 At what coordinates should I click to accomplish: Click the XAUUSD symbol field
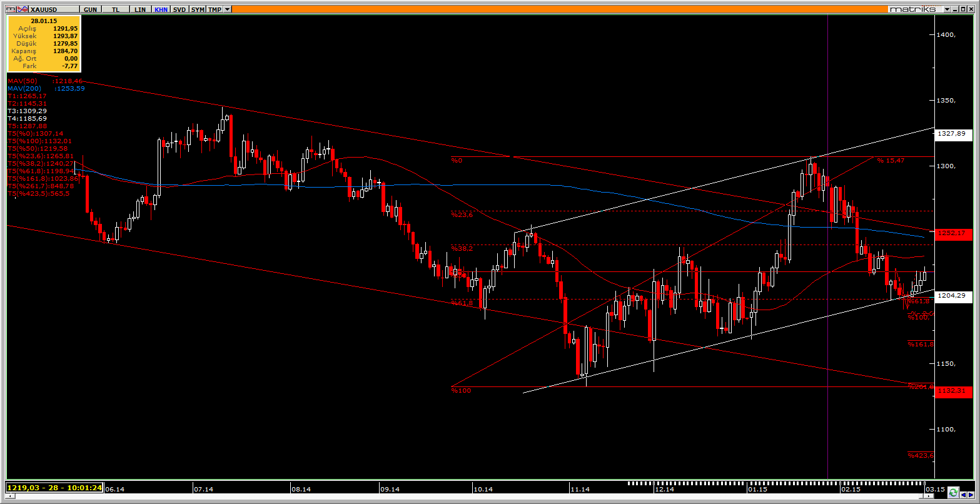pyautogui.click(x=54, y=9)
